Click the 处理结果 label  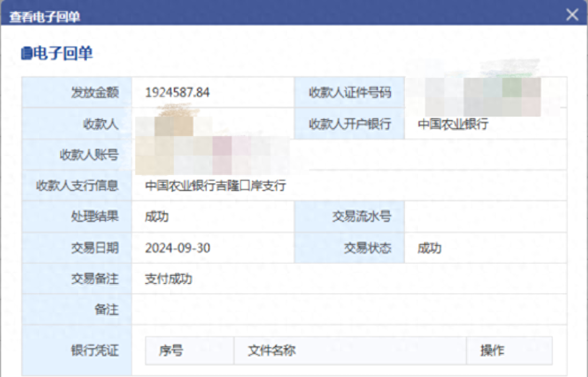[x=95, y=216]
